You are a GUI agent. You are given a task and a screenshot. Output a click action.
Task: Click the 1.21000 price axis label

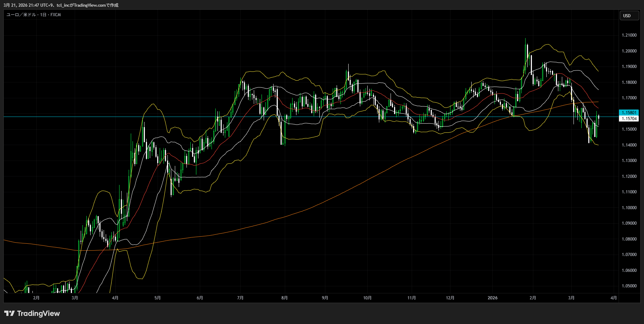pyautogui.click(x=629, y=35)
